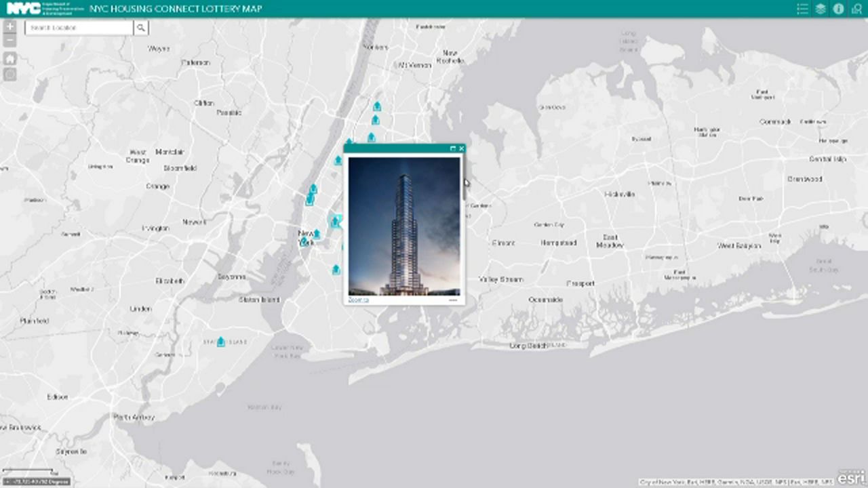Maximize the building popup window
Image resolution: width=868 pixels, height=488 pixels.
(453, 148)
